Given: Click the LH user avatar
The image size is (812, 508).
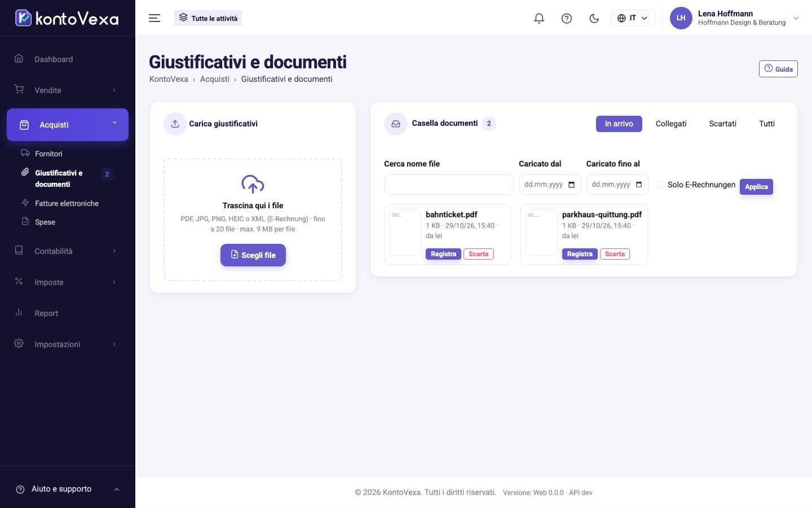Looking at the screenshot, I should coord(681,18).
